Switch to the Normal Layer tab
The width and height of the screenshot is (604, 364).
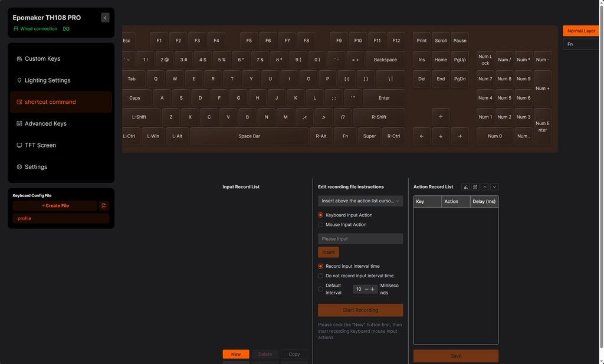coord(581,31)
